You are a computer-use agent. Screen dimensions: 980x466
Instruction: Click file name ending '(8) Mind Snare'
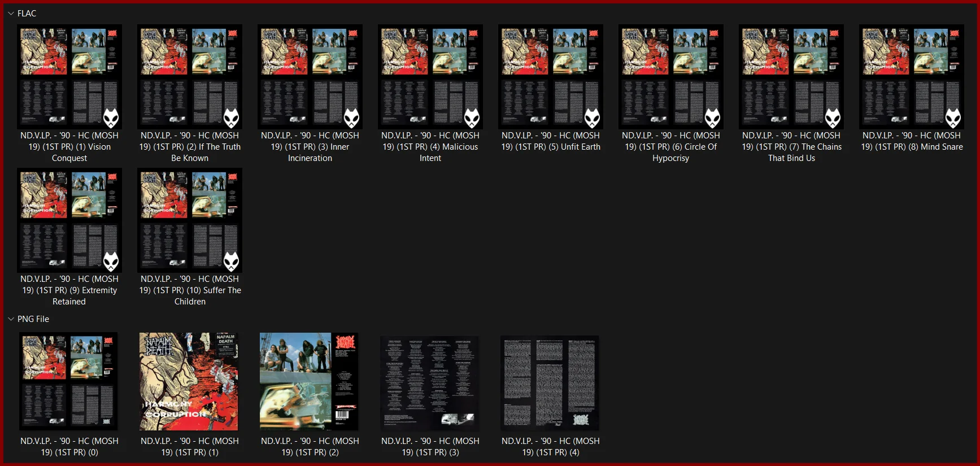click(x=912, y=141)
